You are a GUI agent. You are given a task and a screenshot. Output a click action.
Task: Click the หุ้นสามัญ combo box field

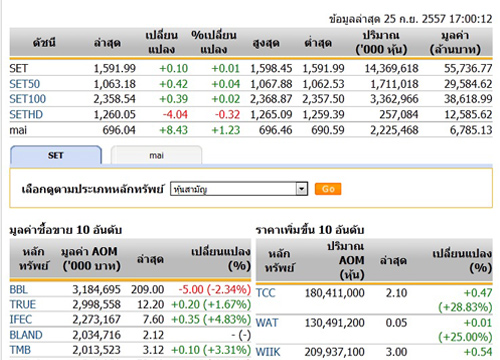[239, 189]
